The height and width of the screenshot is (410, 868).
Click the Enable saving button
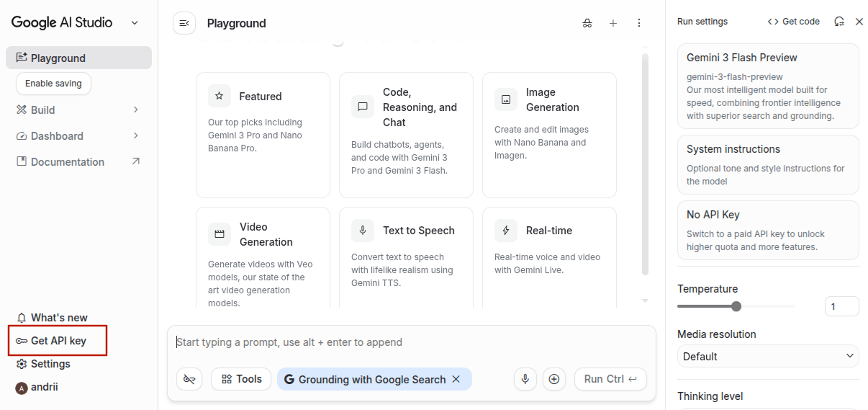click(x=53, y=83)
